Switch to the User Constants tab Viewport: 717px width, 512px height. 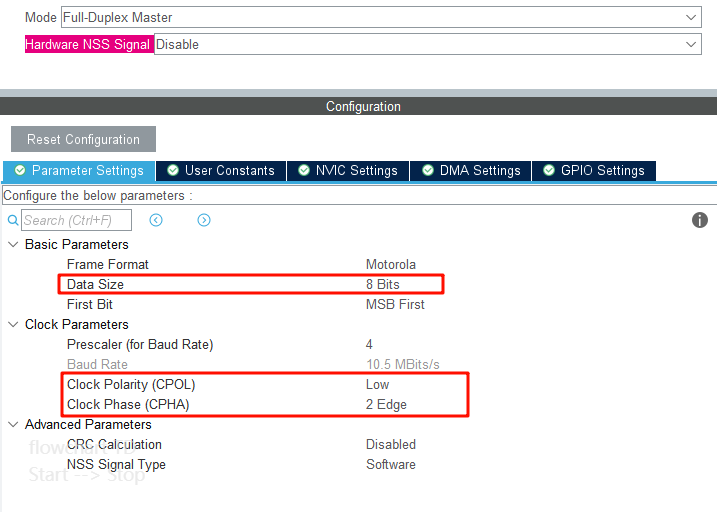[x=221, y=171]
